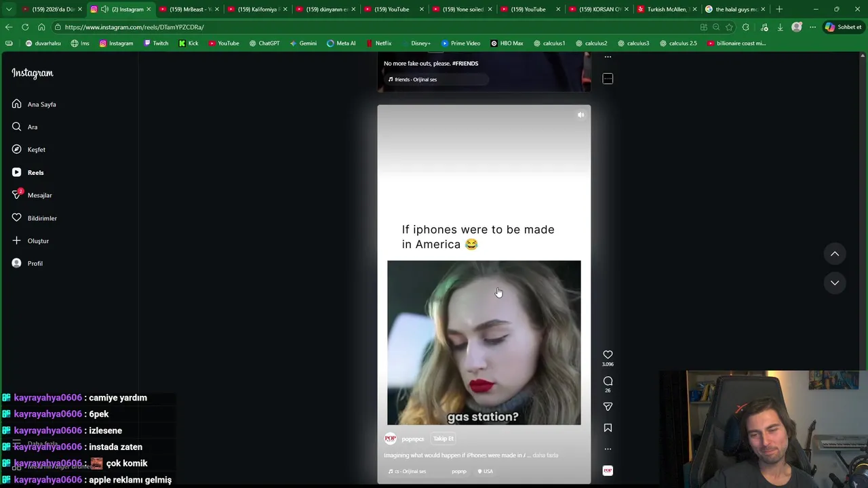
Task: Click the Instagram logo
Action: tap(32, 73)
